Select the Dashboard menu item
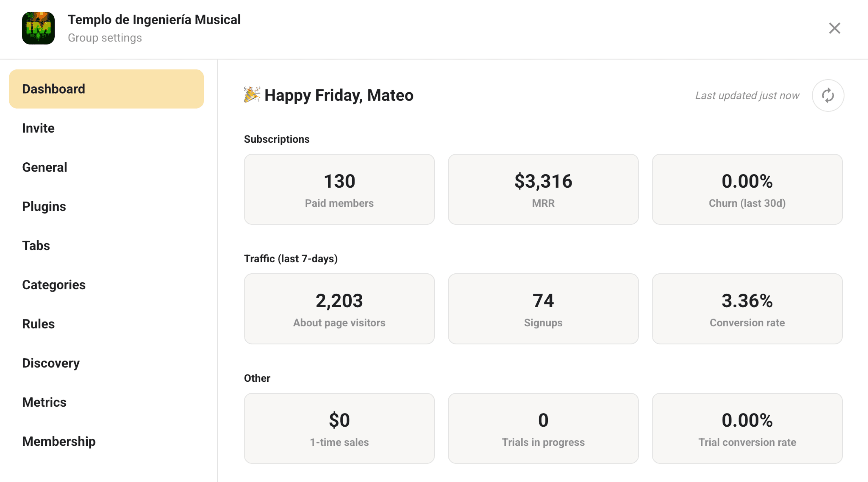This screenshot has height=482, width=868. (106, 89)
